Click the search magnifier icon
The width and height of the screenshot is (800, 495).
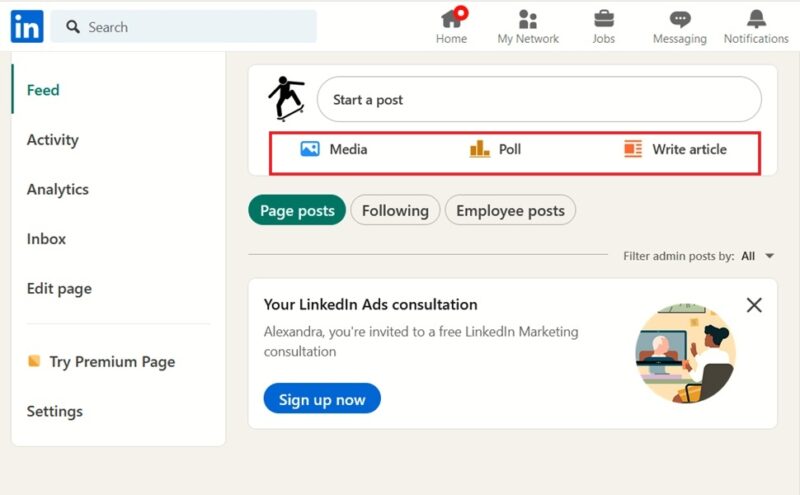73,27
